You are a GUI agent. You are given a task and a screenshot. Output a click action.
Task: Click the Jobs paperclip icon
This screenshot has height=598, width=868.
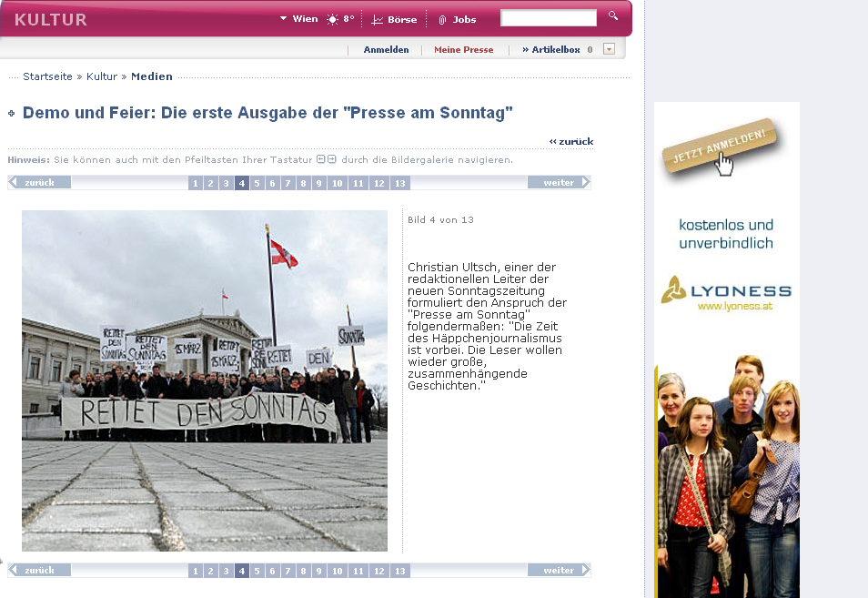[442, 20]
